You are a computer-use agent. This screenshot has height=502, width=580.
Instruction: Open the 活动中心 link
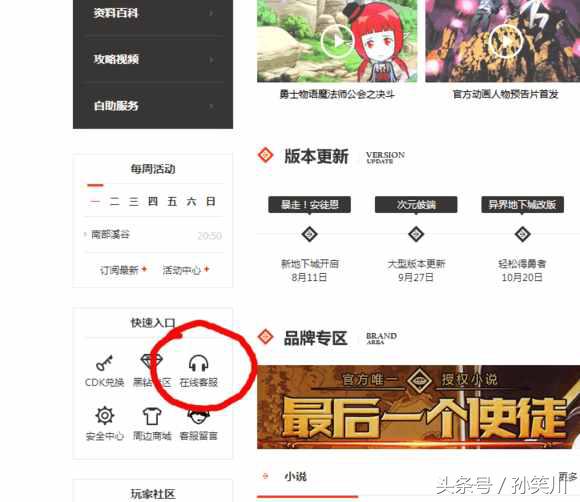[x=182, y=270]
